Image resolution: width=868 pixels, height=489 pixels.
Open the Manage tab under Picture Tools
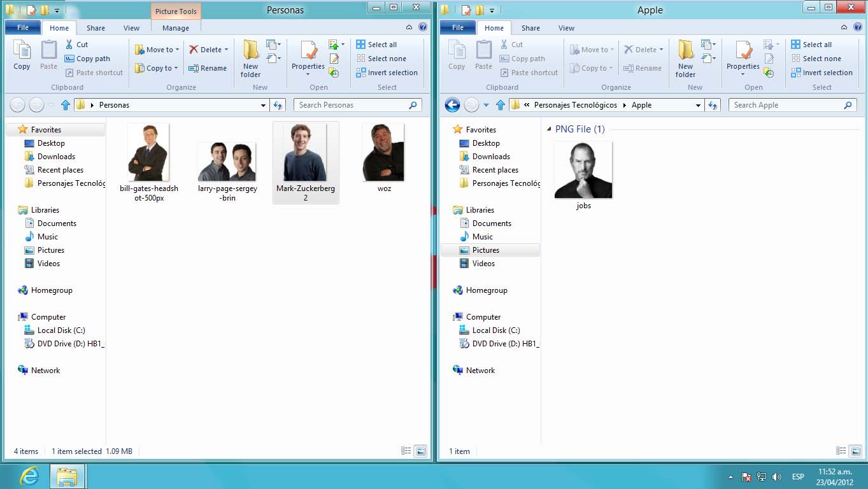[x=175, y=28]
